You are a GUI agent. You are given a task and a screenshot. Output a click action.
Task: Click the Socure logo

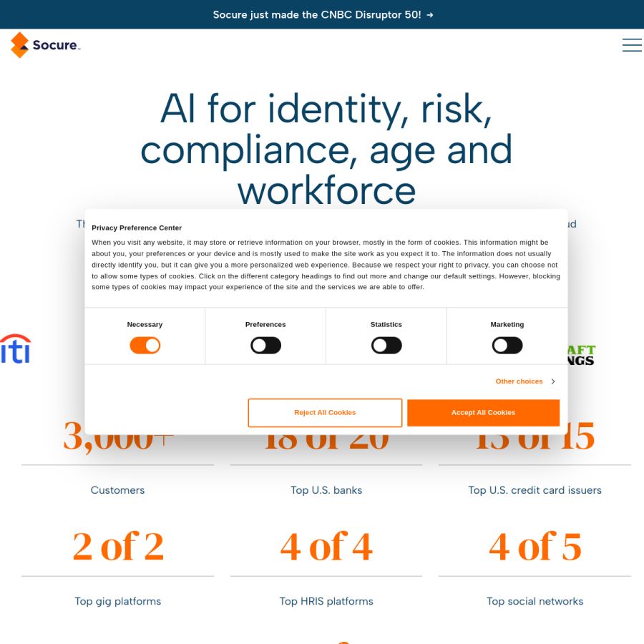coord(46,45)
